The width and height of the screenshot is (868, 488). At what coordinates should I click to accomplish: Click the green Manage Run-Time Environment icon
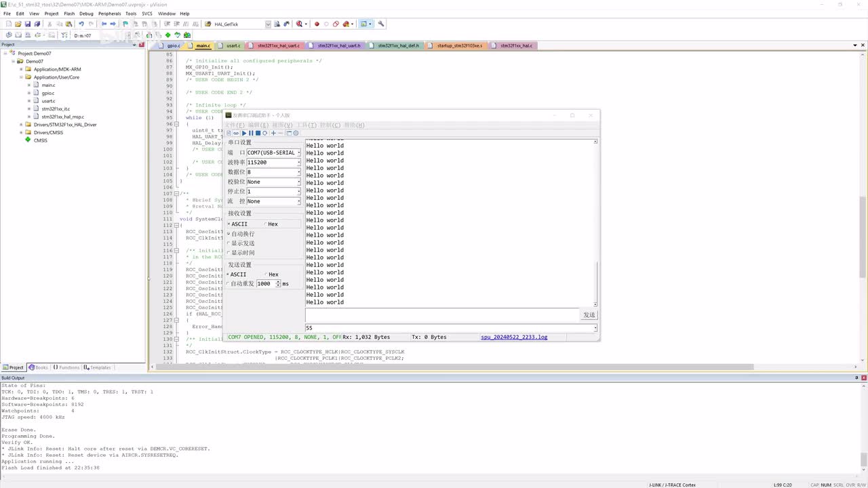coord(167,35)
